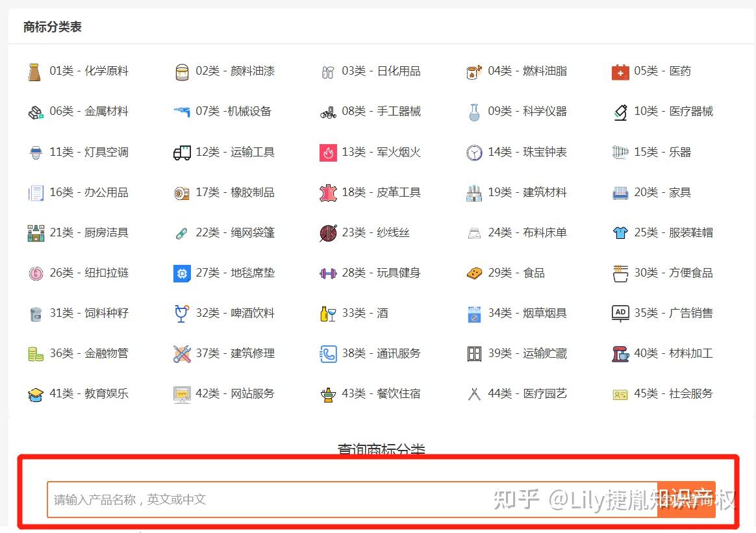756x533 pixels.
Task: Click the 18类 皮革工具 leather icon
Action: click(328, 192)
